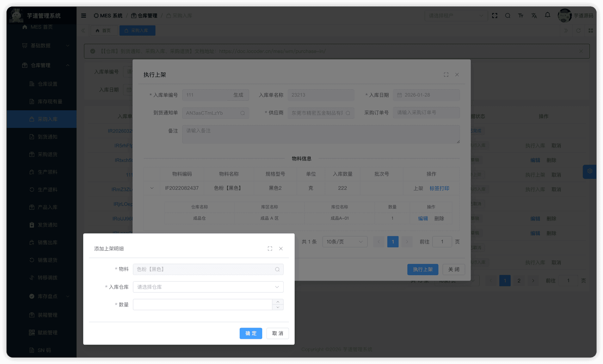Open 到货通知 in the sidebar
The height and width of the screenshot is (364, 603).
(47, 137)
